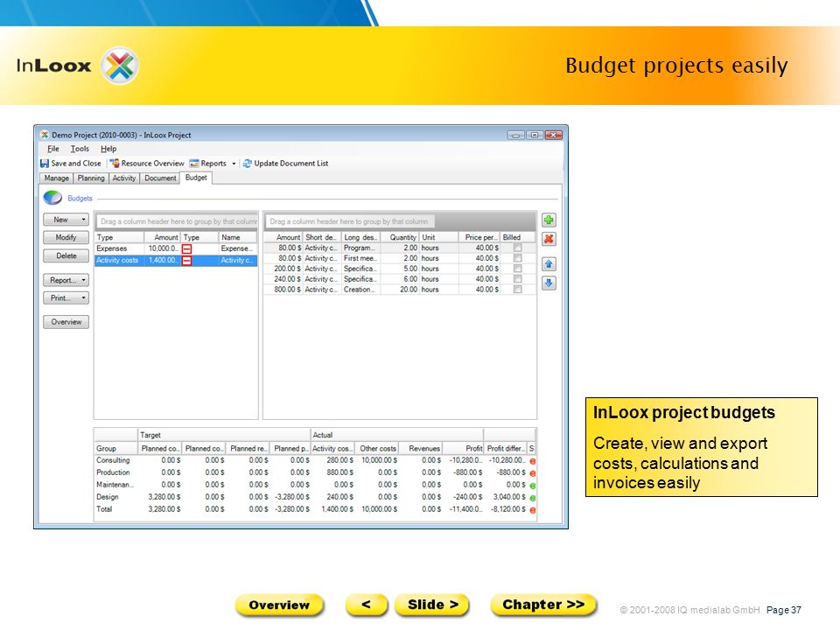Switch to the Manage tab

click(56, 178)
